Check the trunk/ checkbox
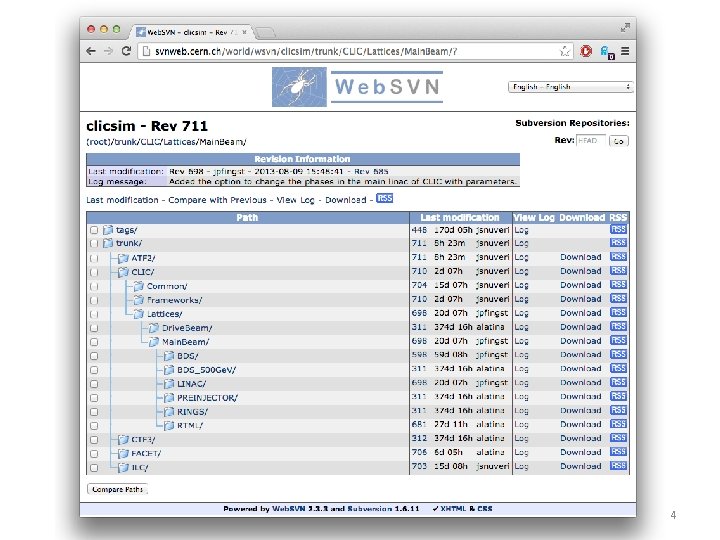The image size is (720, 540). coord(94,243)
